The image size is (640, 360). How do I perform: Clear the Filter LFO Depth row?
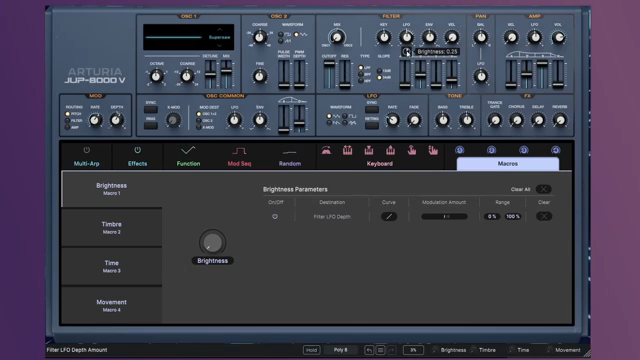(x=544, y=216)
